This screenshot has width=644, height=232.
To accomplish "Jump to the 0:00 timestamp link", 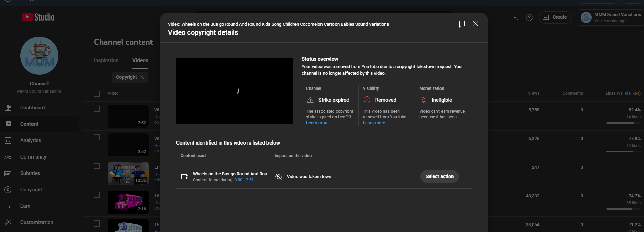I will (x=238, y=180).
